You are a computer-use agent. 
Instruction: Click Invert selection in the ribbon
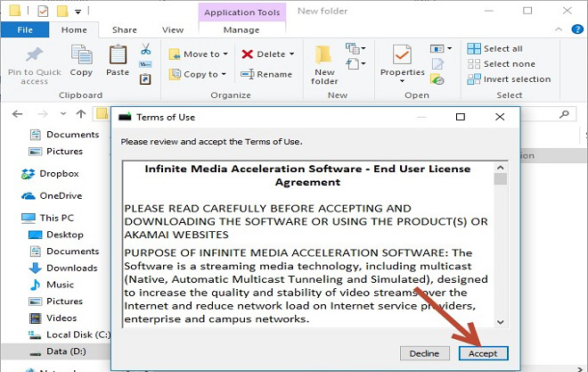click(x=510, y=79)
